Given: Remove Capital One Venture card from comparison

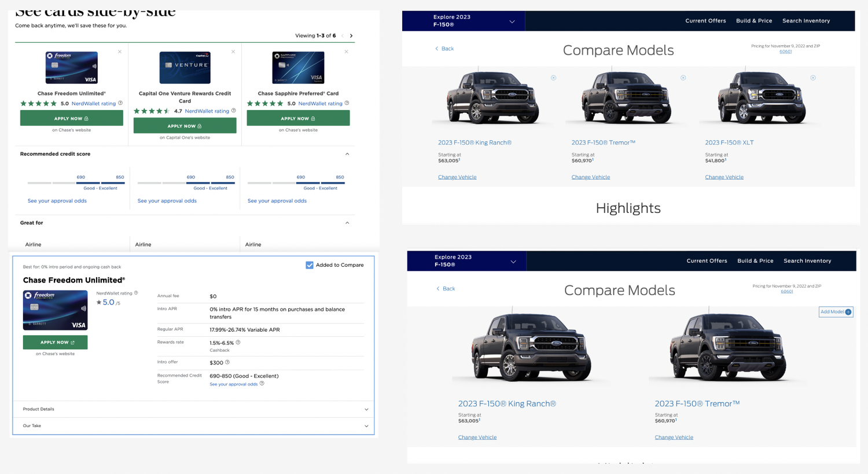Looking at the screenshot, I should point(233,52).
